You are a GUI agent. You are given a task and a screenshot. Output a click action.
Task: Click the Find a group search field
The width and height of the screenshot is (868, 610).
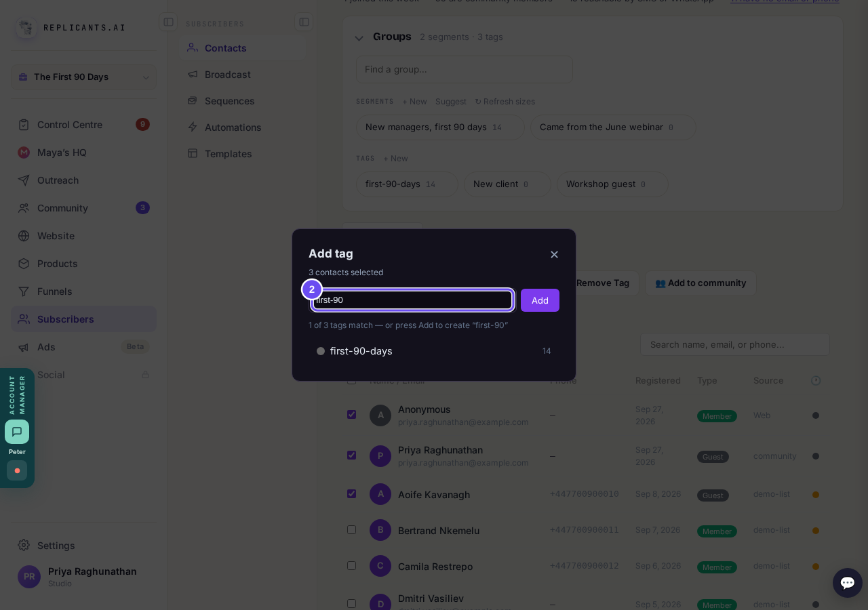465,69
